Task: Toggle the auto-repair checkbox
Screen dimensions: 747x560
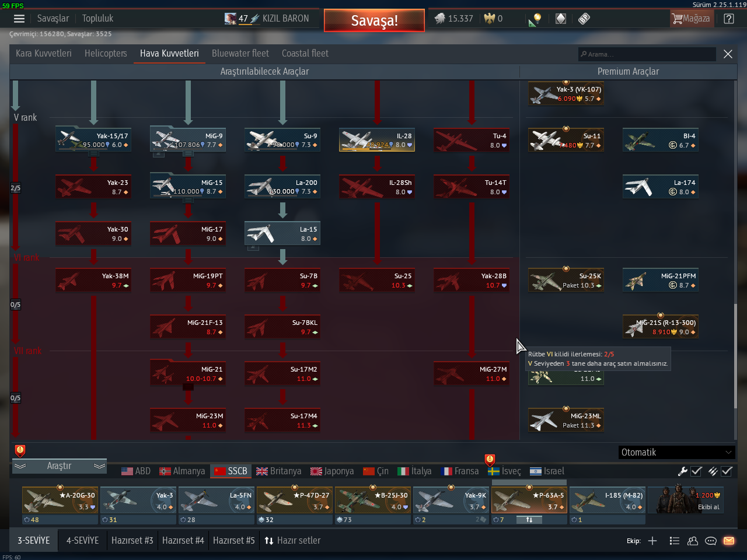Action: click(696, 471)
